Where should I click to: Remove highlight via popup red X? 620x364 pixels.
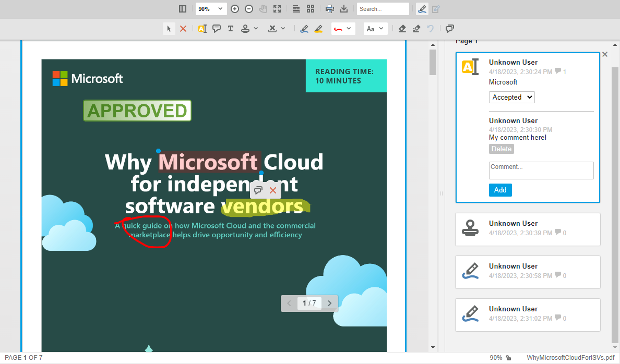pyautogui.click(x=273, y=190)
